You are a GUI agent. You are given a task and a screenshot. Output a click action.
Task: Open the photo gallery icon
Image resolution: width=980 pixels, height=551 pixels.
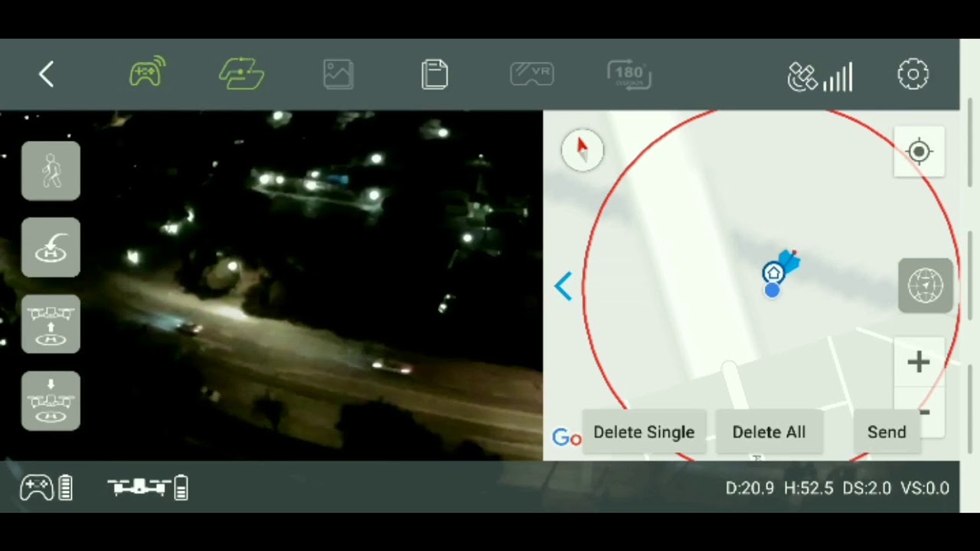[338, 74]
